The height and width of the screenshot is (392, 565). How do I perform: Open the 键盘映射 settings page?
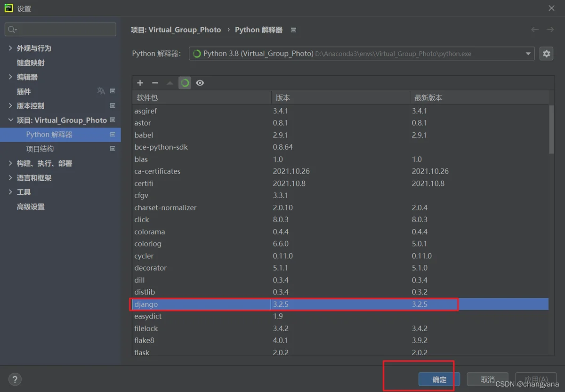click(x=31, y=63)
